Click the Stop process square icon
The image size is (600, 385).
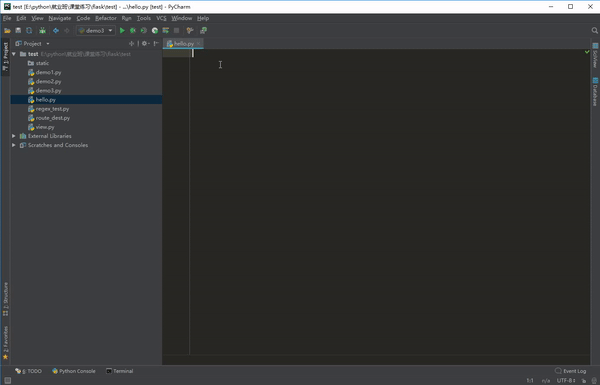pyautogui.click(x=176, y=31)
